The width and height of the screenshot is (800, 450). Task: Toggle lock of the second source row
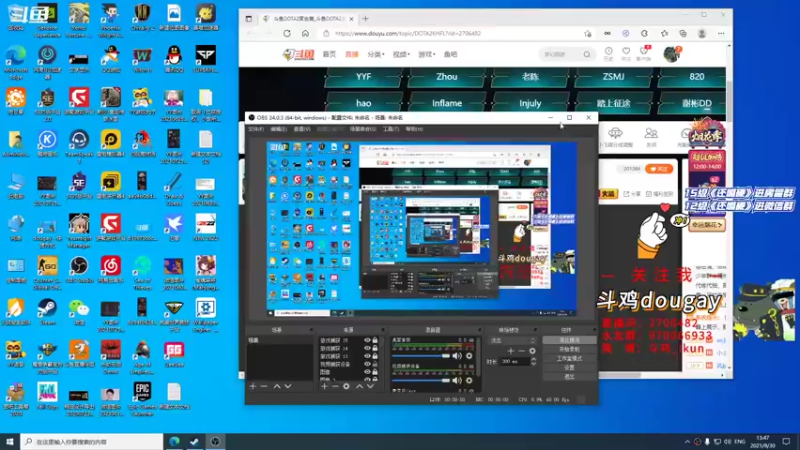(x=375, y=348)
